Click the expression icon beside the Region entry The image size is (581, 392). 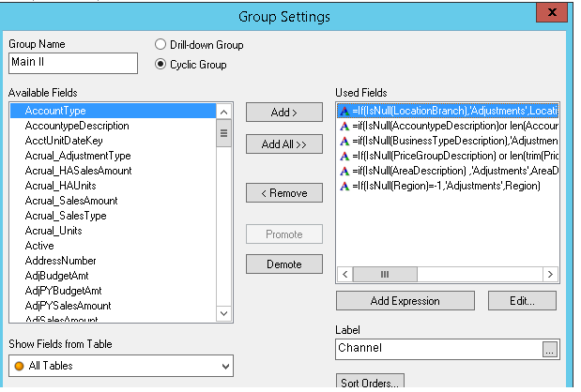click(344, 186)
